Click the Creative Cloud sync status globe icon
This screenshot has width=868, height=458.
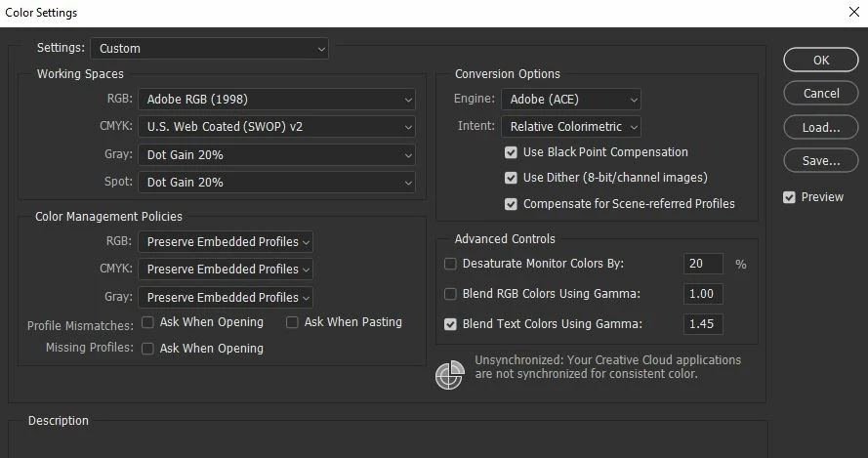[449, 375]
